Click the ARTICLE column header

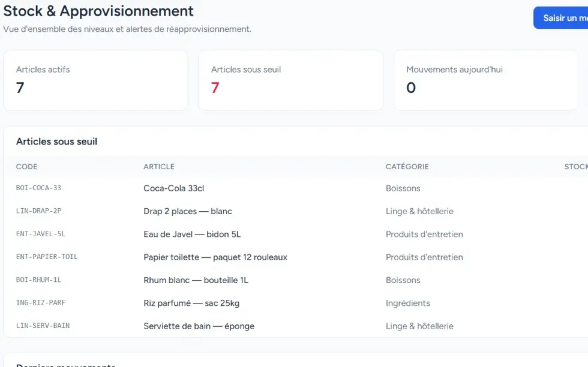[159, 167]
